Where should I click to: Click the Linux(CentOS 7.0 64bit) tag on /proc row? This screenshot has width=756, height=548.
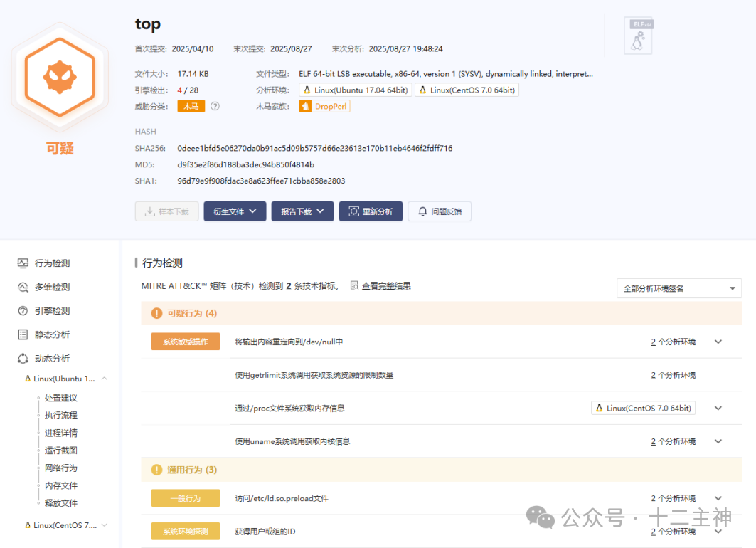click(x=642, y=408)
